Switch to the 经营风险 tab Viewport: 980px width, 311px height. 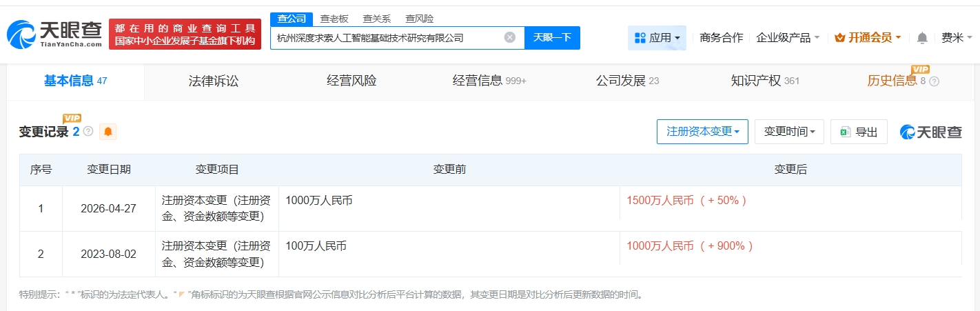pyautogui.click(x=351, y=81)
